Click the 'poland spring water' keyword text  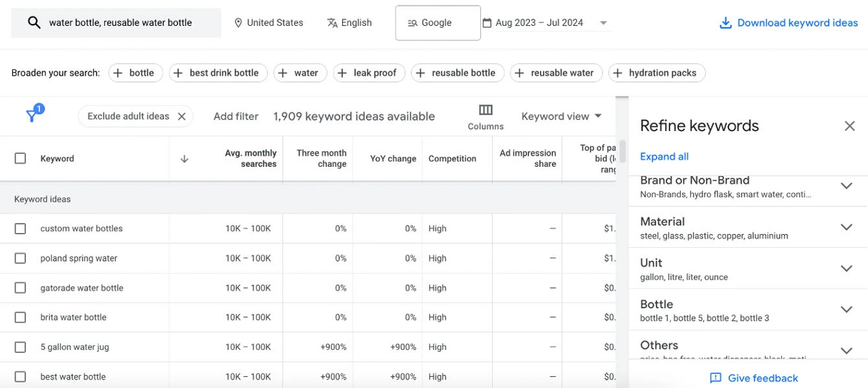[78, 258]
